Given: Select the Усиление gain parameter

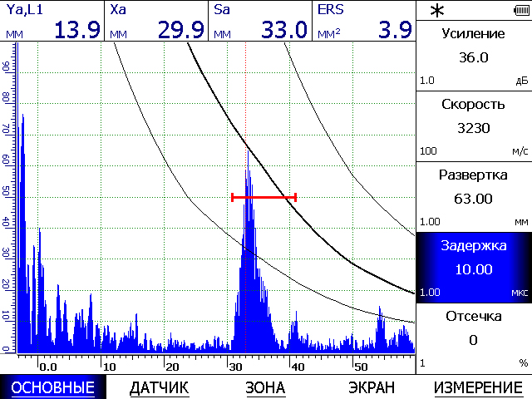Looking at the screenshot, I should [x=473, y=55].
